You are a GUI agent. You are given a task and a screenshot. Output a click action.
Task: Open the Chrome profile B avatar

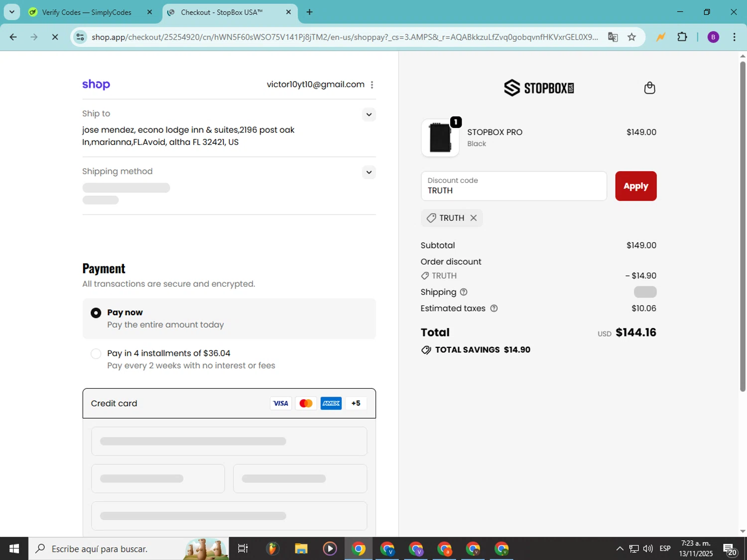click(713, 37)
